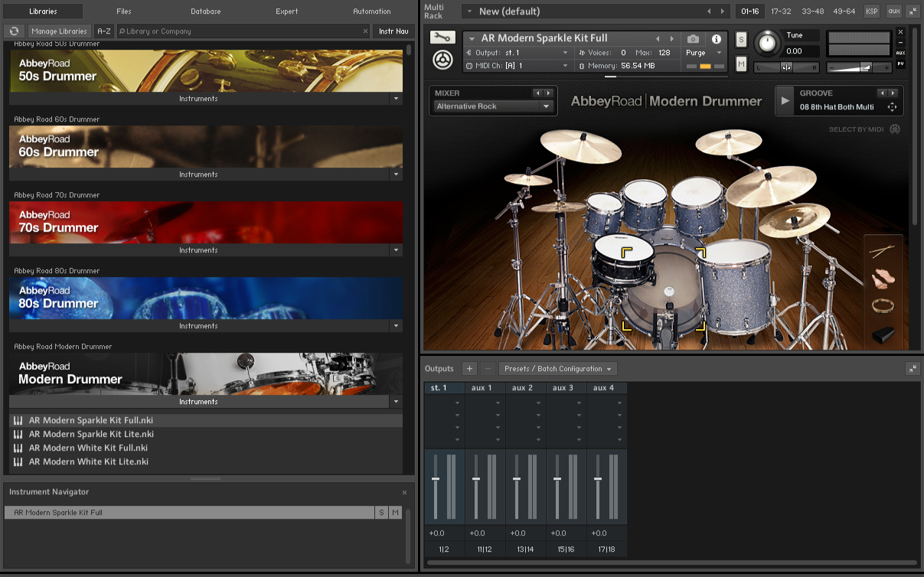Screen dimensions: 924x577
Task: Open Manage Libraries
Action: 59,31
